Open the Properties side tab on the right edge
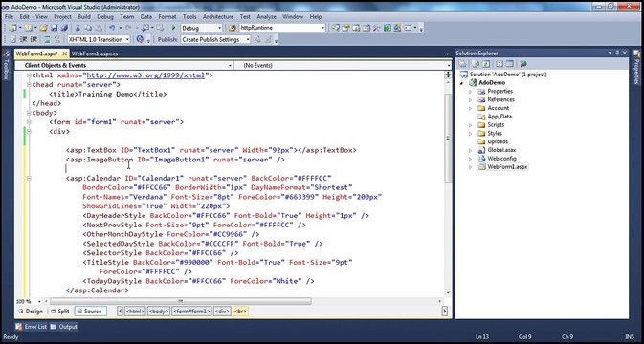Viewport: 644px width, 344px height. (x=637, y=66)
